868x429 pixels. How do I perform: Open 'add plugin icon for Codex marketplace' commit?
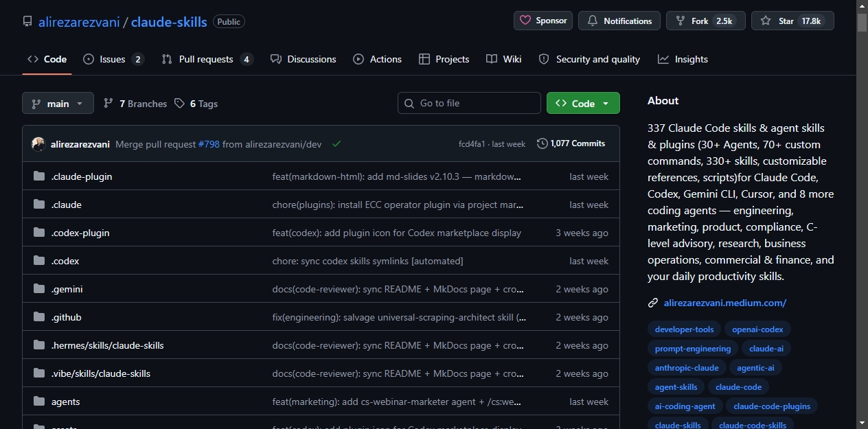(397, 233)
